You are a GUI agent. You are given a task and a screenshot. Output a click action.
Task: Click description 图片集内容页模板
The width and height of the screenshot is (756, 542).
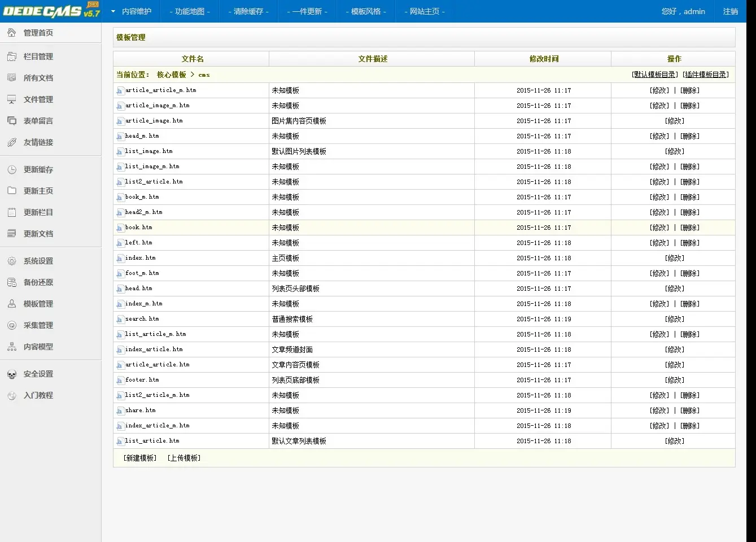[299, 121]
